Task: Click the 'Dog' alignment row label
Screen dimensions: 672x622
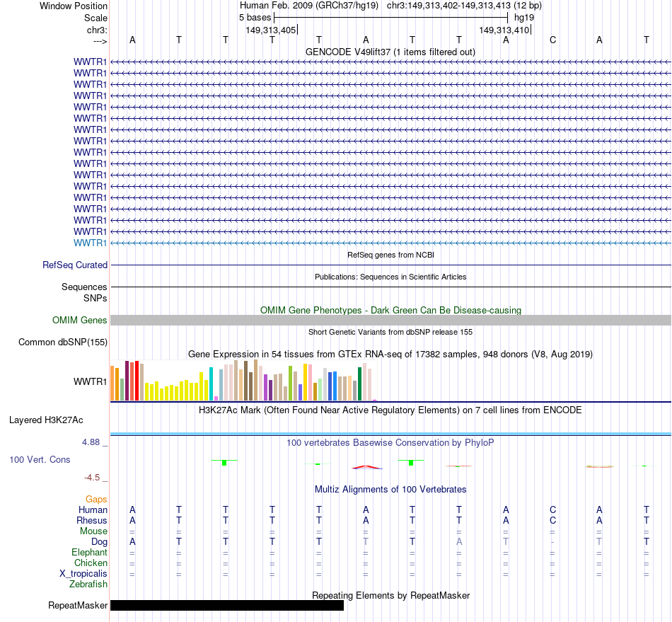Action: point(100,542)
